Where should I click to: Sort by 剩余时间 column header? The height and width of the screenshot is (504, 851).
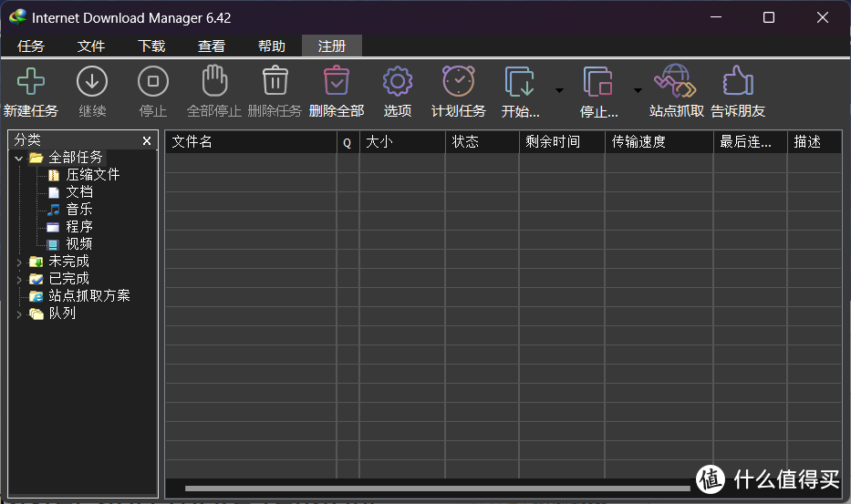562,142
